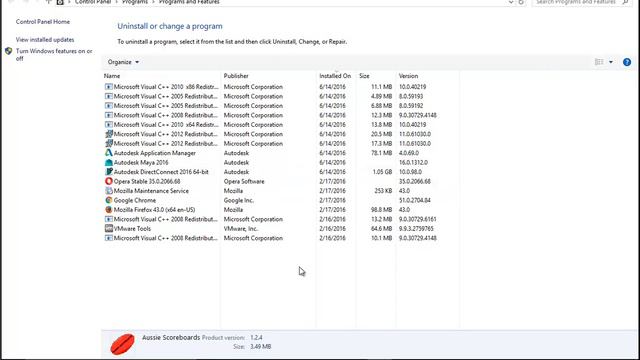Open Turn Windows features on or off
The height and width of the screenshot is (360, 640).
[x=54, y=55]
